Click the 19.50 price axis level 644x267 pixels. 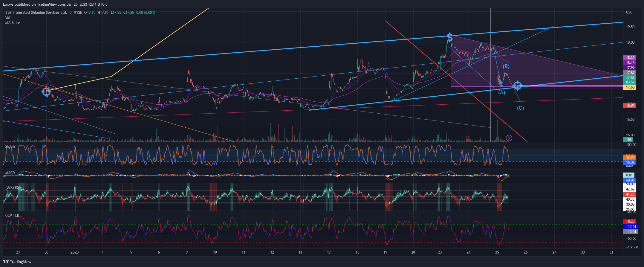coord(630,27)
